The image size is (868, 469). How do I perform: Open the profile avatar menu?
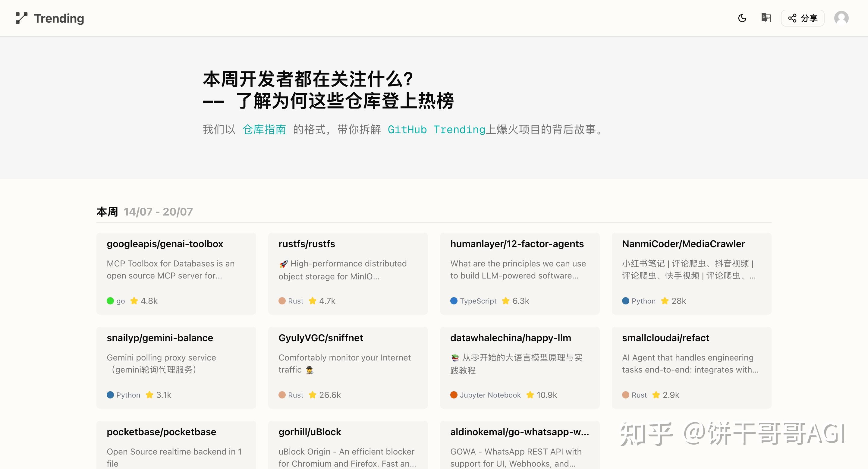pos(841,18)
